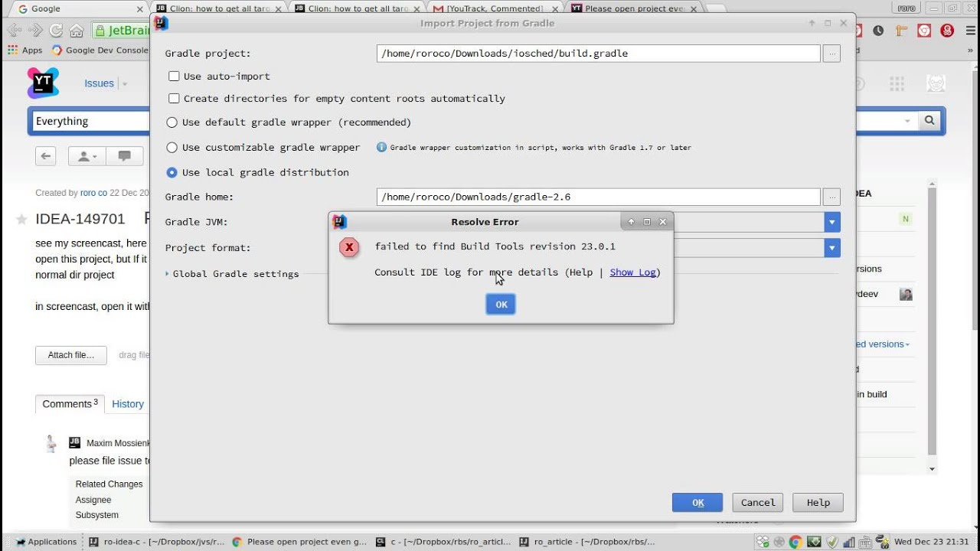Expand the bookmarks overflow chevron

tap(969, 51)
